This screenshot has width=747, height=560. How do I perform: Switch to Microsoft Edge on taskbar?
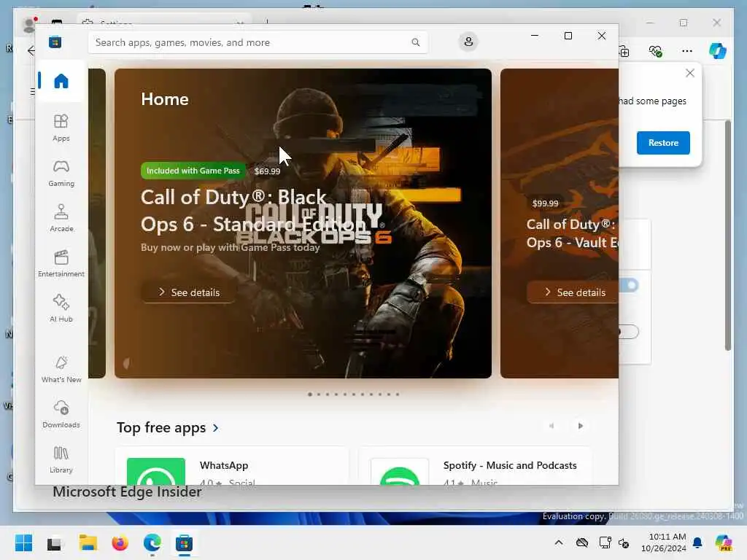click(x=152, y=542)
